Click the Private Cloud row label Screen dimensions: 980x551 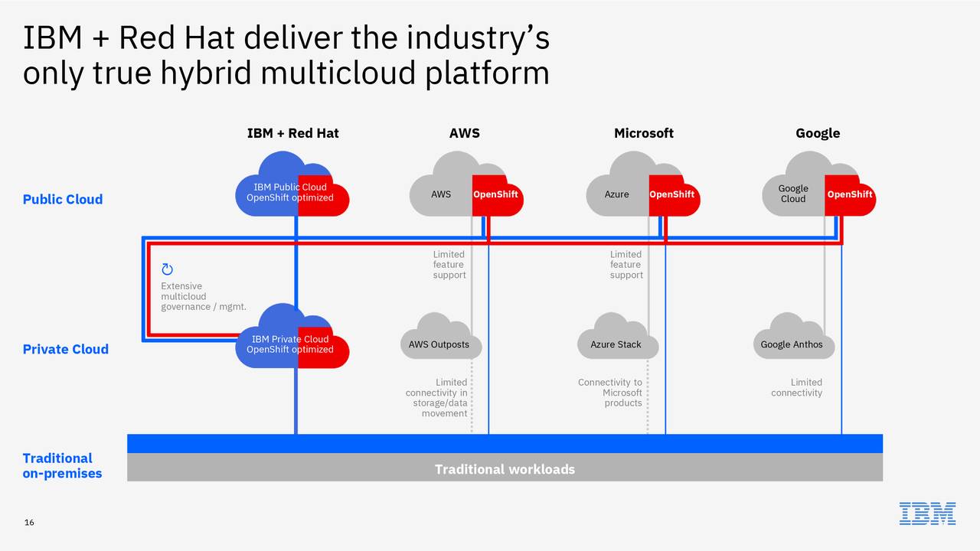click(66, 350)
